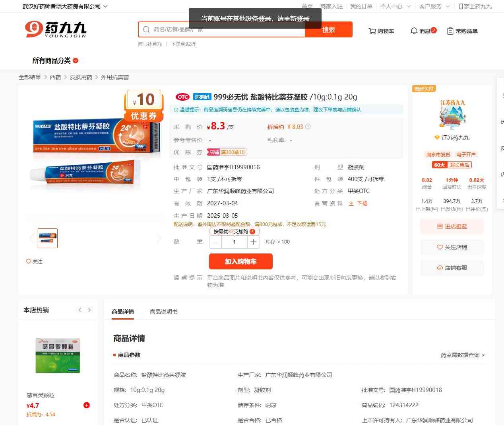Screen dimensions: 504x425
Task: Click the discount price help question icon
Action: click(x=308, y=127)
